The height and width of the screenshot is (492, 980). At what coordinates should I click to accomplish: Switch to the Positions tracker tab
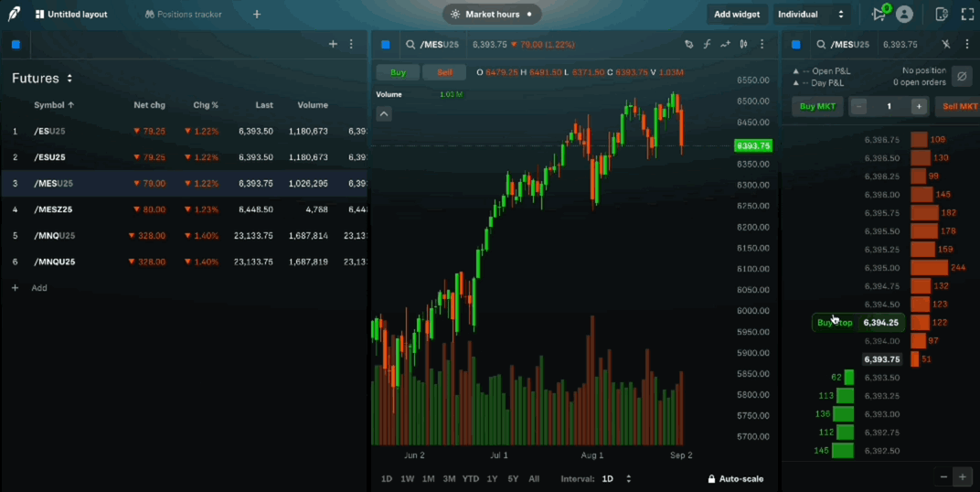[186, 15]
